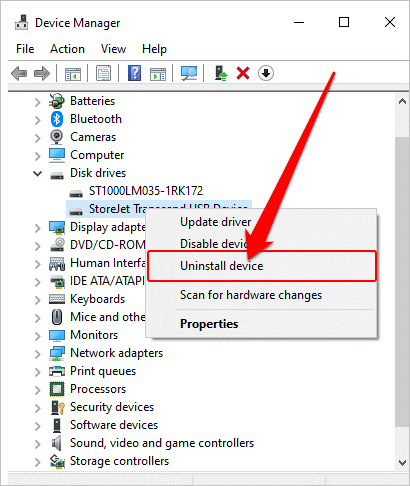Screen dimensions: 410x486
Task: Go back using the toolbar back arrow
Action: point(19,73)
